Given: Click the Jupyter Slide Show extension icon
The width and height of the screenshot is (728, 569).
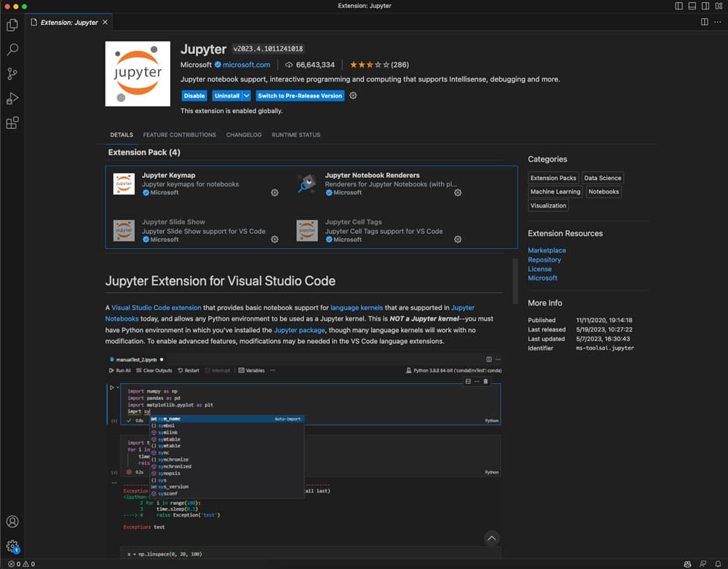Looking at the screenshot, I should 124,231.
